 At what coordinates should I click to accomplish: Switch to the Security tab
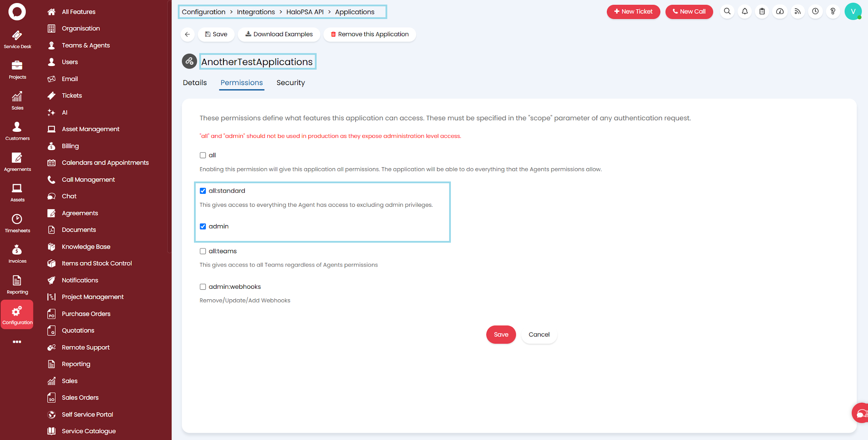(290, 83)
